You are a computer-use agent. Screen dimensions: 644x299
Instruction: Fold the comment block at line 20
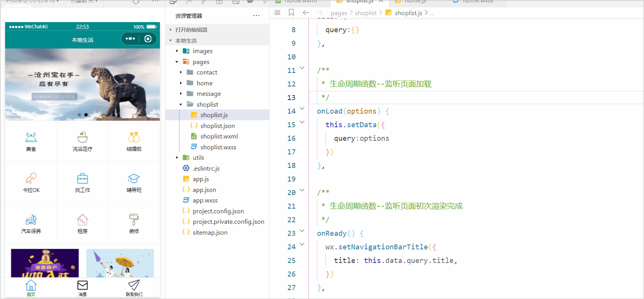point(302,190)
